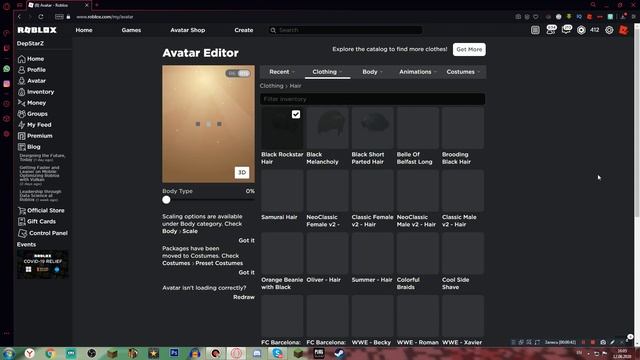Click the Cool Side Shave item name
This screenshot has height=360, width=640.
456,284
